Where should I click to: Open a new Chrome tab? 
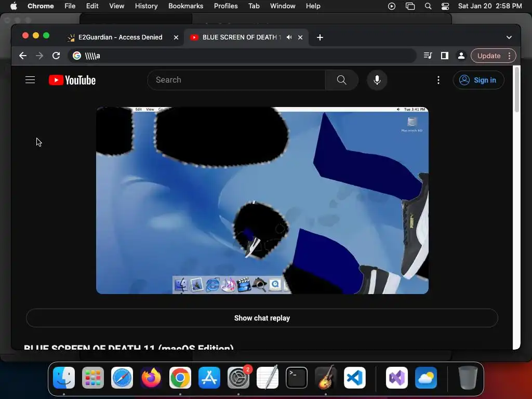point(320,37)
